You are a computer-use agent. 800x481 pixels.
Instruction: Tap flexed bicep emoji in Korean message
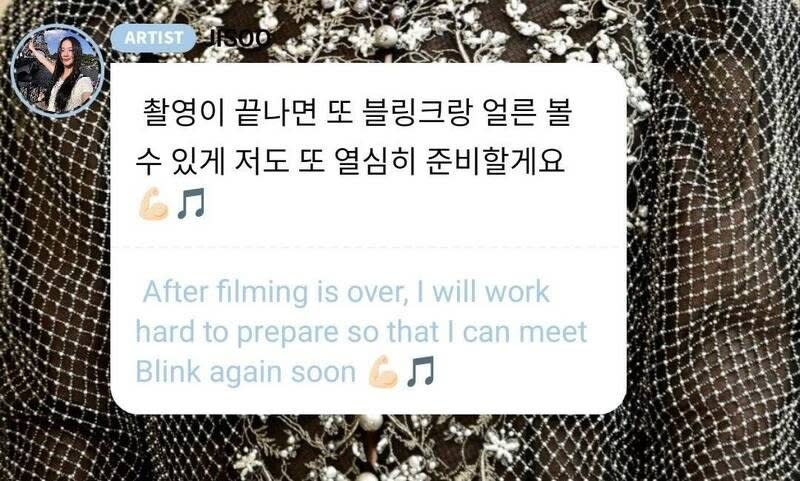click(x=153, y=204)
